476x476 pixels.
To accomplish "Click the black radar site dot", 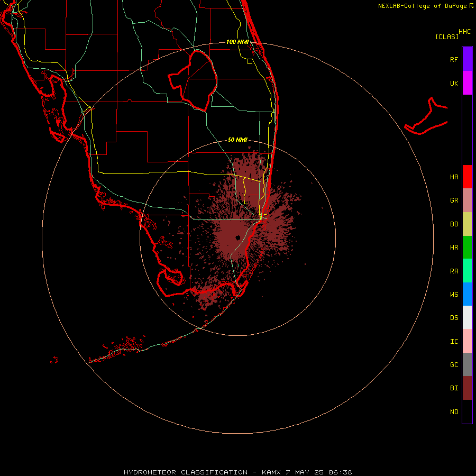I will [x=237, y=237].
